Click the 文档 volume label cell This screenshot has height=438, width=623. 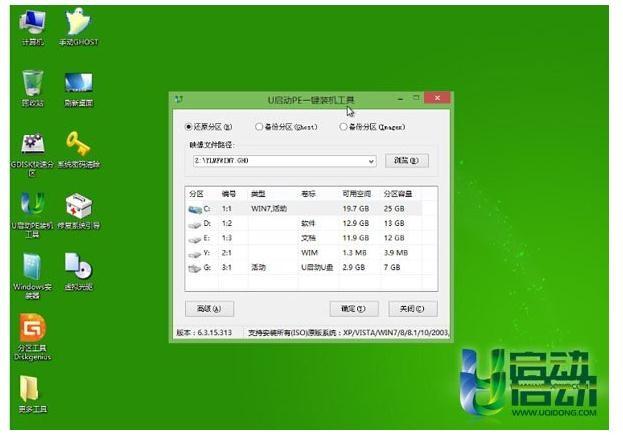click(308, 238)
